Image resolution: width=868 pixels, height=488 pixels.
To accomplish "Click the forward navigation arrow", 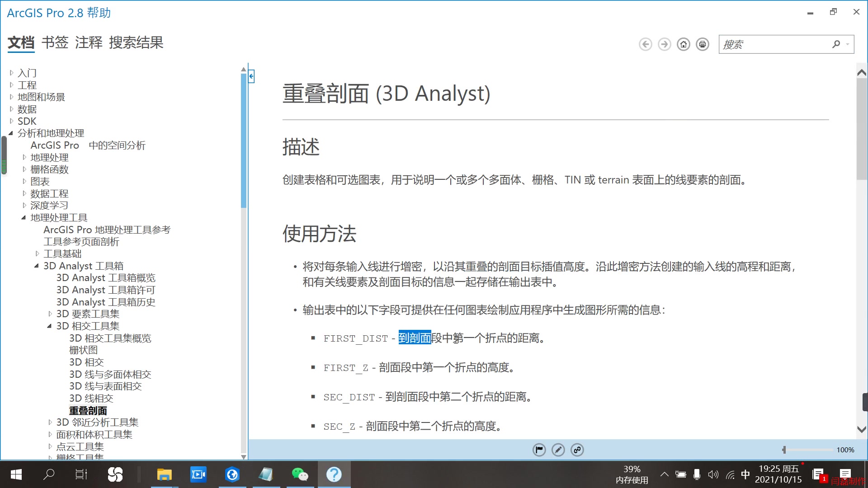I will (664, 44).
